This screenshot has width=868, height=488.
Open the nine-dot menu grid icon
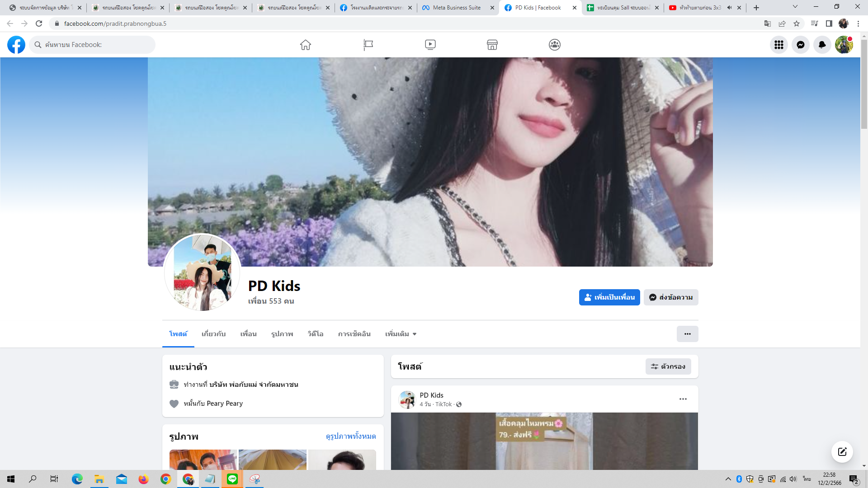coord(779,45)
